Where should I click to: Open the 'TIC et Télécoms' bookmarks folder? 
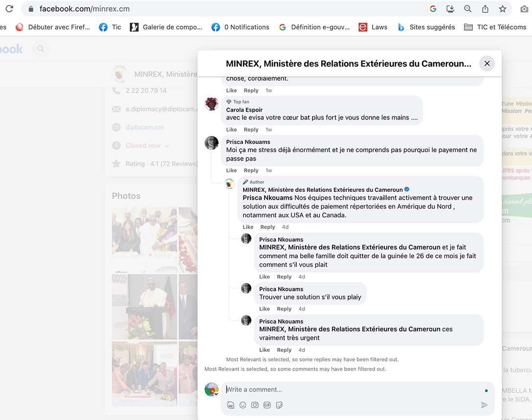click(x=495, y=27)
